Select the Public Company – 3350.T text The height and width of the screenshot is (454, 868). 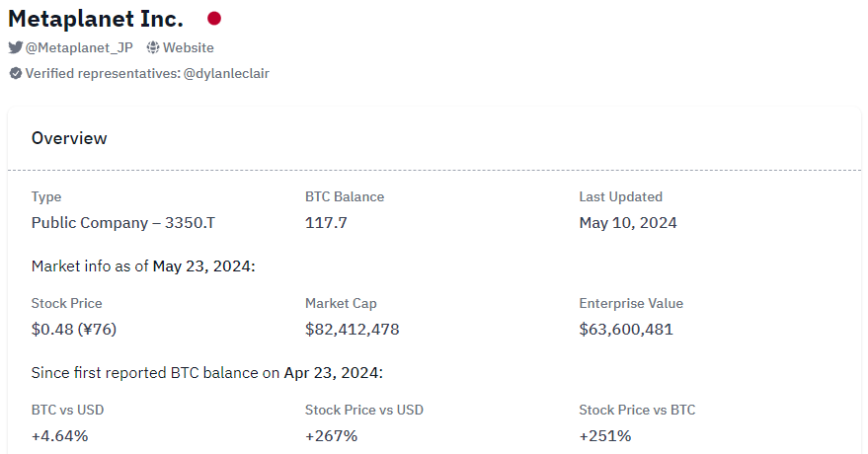click(x=123, y=223)
